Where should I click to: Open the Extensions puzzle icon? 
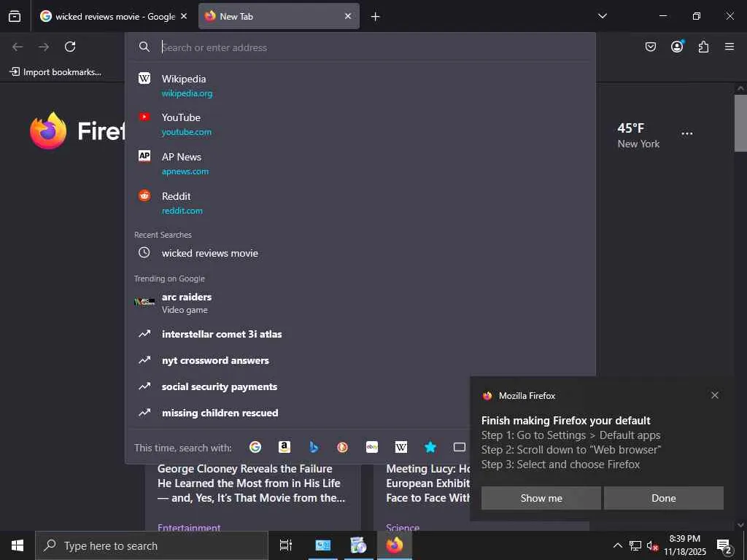pyautogui.click(x=703, y=47)
